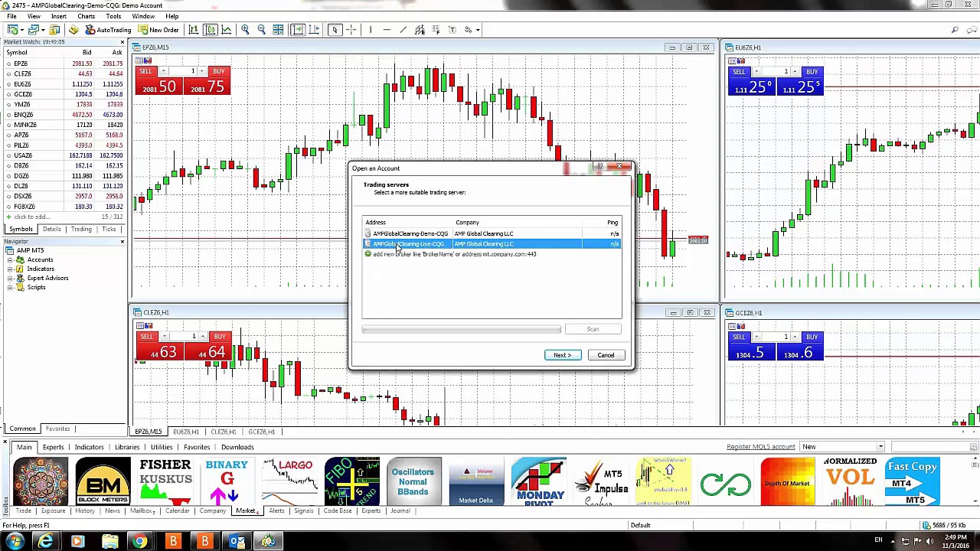Toggle auto scroll chart icon

coord(298,30)
